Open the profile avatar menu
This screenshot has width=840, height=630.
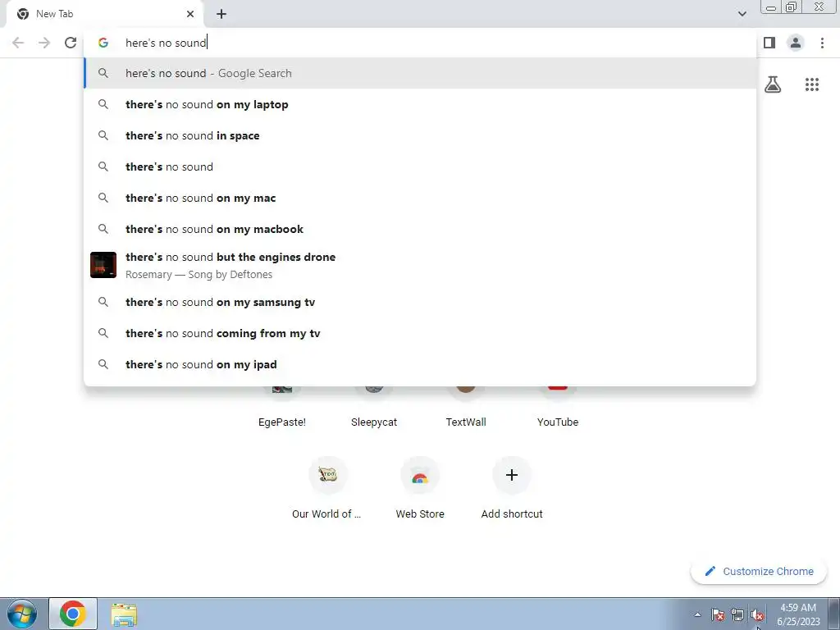796,43
